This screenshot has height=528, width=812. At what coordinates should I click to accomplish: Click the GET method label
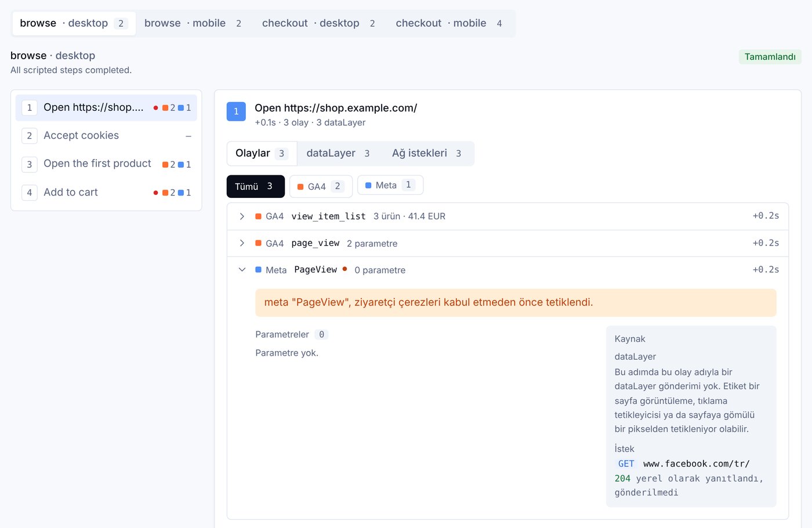(626, 464)
